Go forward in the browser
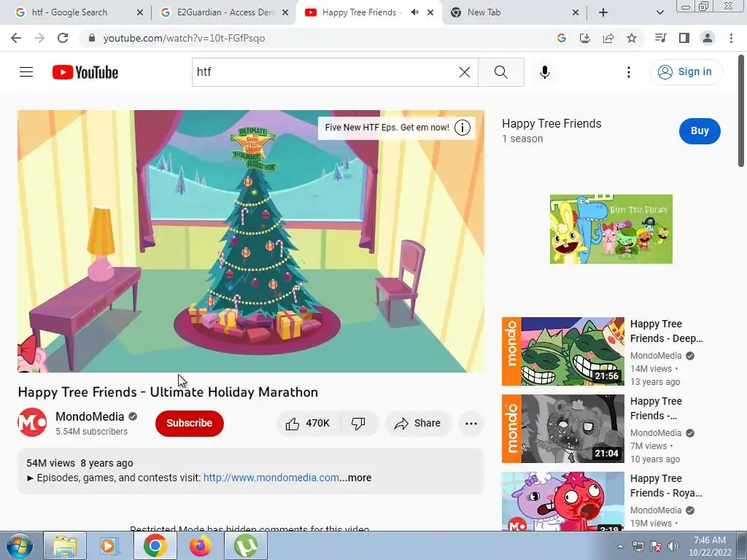Screen dimensions: 747x560 39,38
